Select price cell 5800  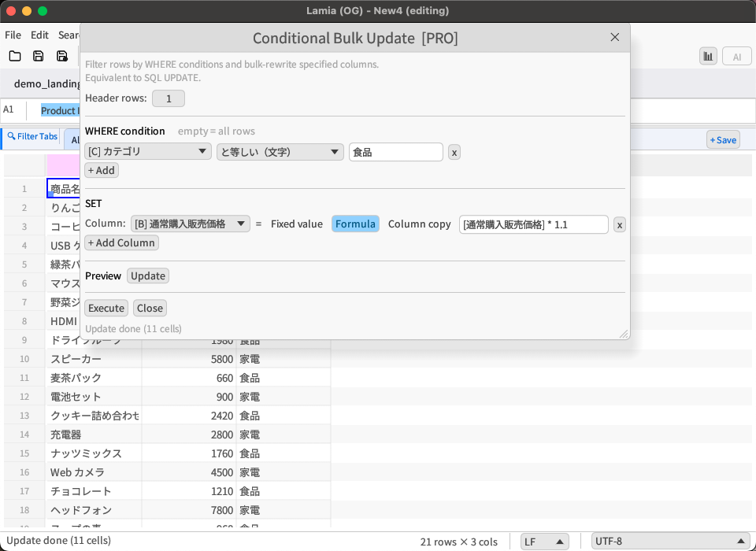pos(189,359)
